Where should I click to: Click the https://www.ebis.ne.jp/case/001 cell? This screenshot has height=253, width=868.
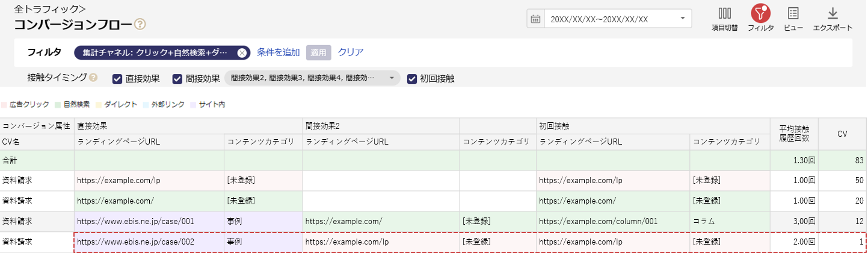[149, 222]
